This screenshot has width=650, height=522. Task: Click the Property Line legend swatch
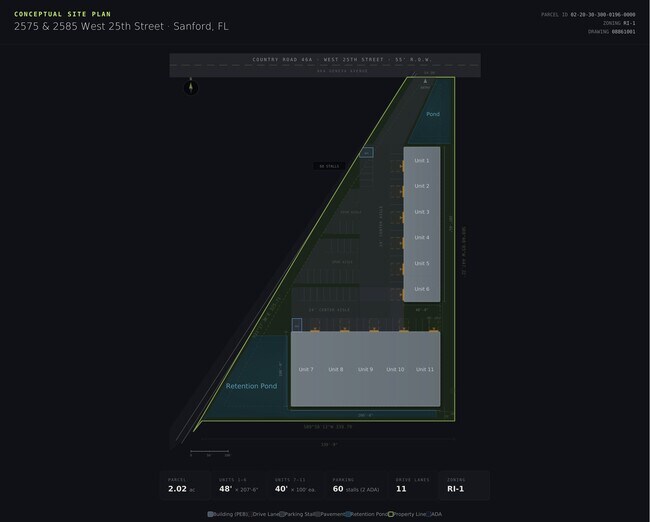coord(391,514)
